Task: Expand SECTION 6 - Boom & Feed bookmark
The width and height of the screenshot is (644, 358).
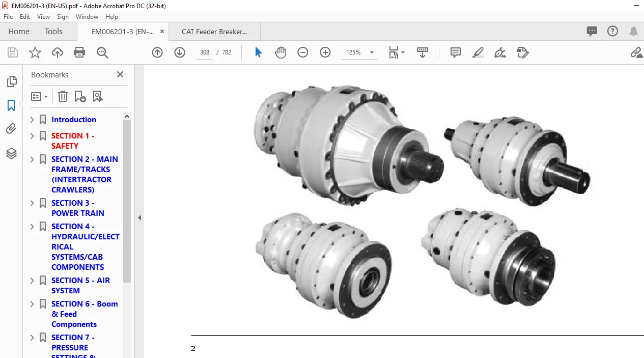Action: click(32, 304)
